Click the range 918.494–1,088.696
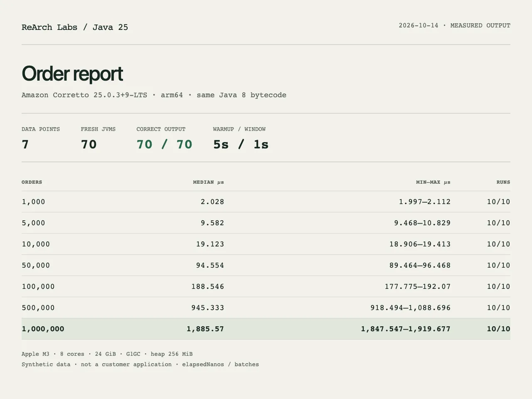Viewport: 532px width, 399px height. (x=411, y=308)
